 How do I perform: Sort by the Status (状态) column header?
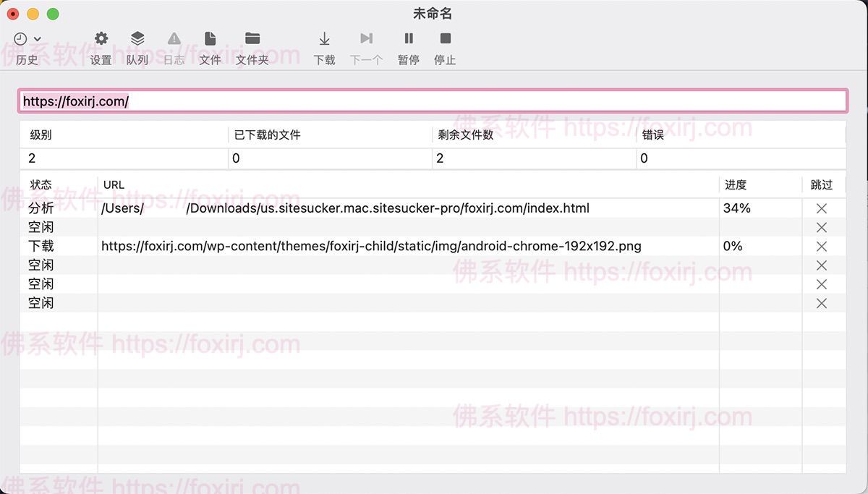point(41,185)
